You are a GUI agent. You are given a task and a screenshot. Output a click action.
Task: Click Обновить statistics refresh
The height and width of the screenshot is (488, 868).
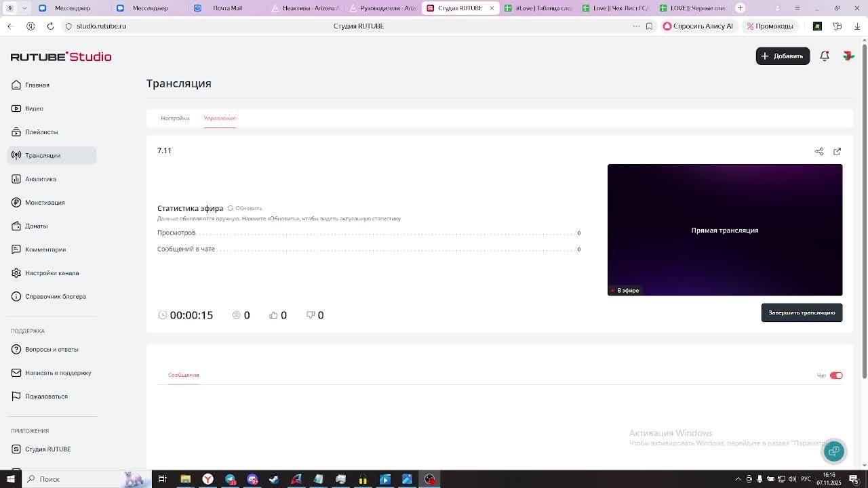(245, 208)
